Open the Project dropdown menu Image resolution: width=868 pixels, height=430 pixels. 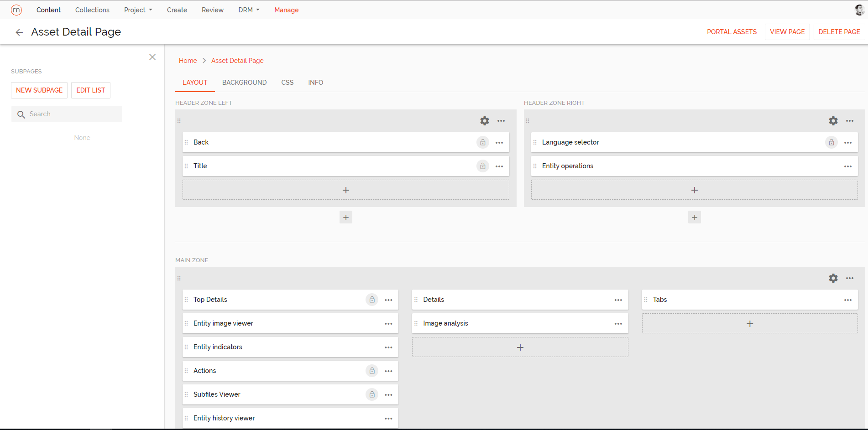click(x=138, y=10)
